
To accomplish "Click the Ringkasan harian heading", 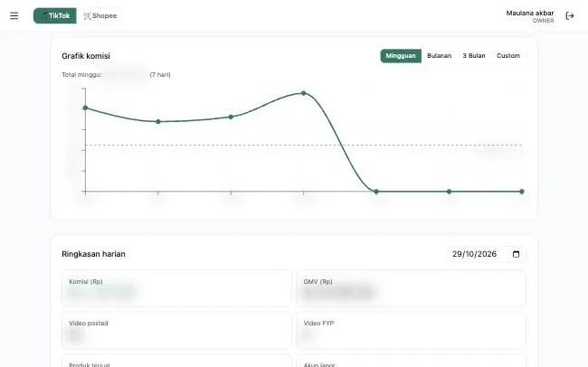I will [93, 254].
